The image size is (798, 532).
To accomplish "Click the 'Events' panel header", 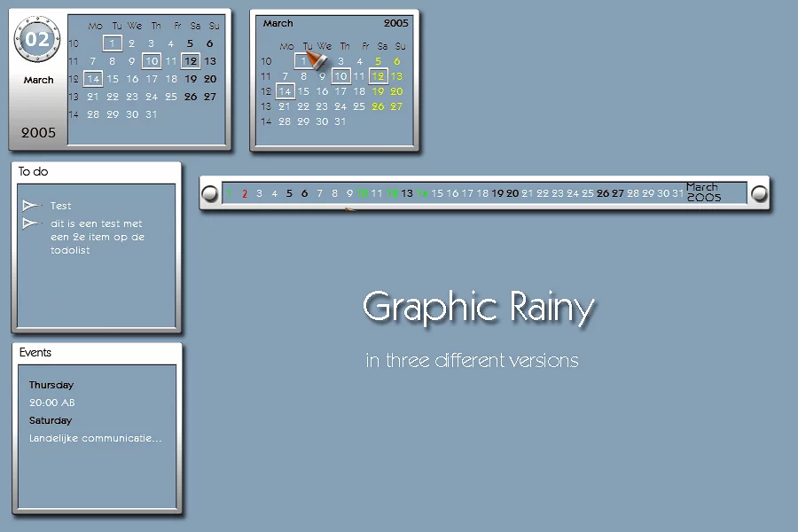I will pos(35,353).
